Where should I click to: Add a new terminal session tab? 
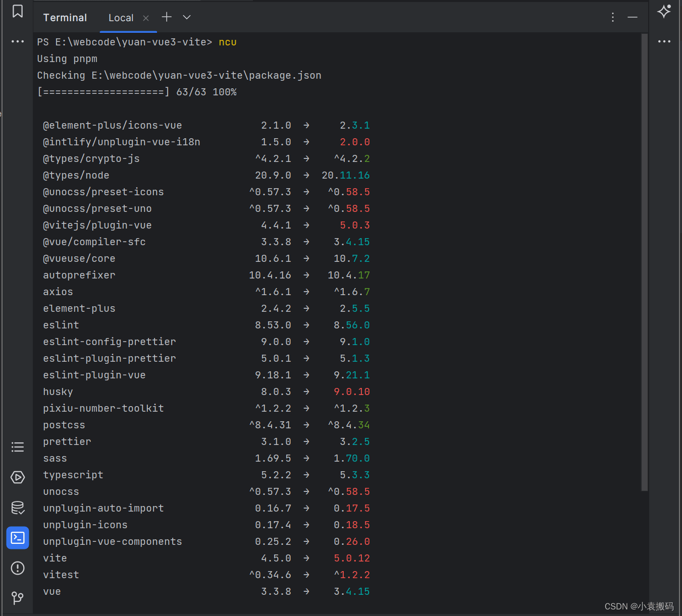(167, 17)
